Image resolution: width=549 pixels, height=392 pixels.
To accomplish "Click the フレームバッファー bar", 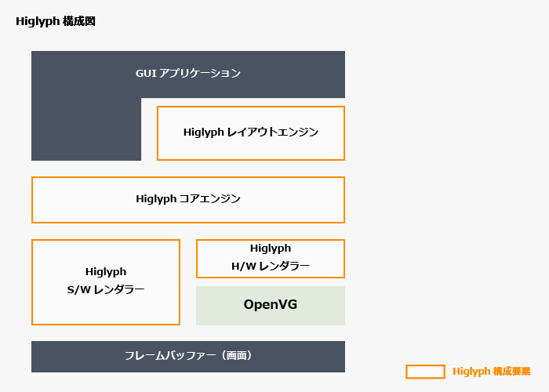I will pyautogui.click(x=188, y=356).
